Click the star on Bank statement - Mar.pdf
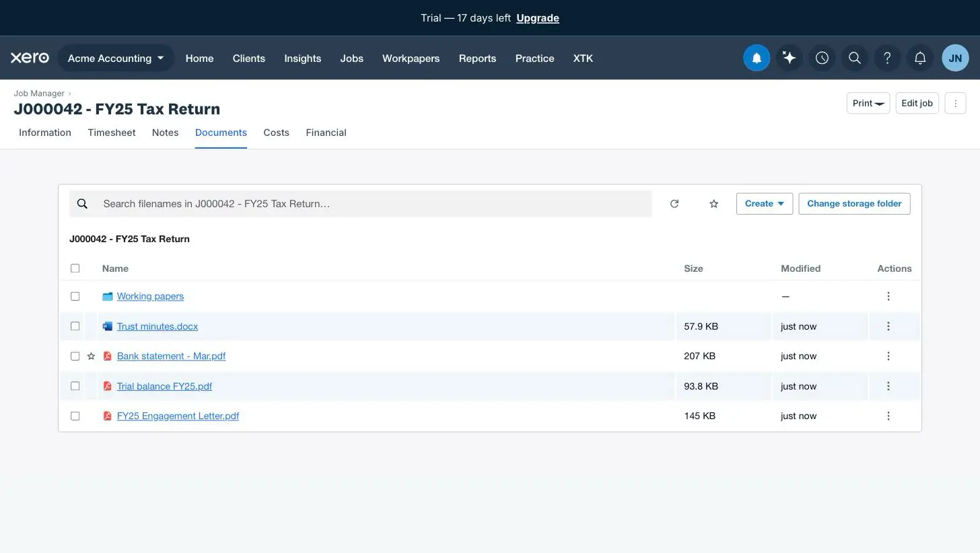Screen dimensions: 980x553 pos(91,356)
